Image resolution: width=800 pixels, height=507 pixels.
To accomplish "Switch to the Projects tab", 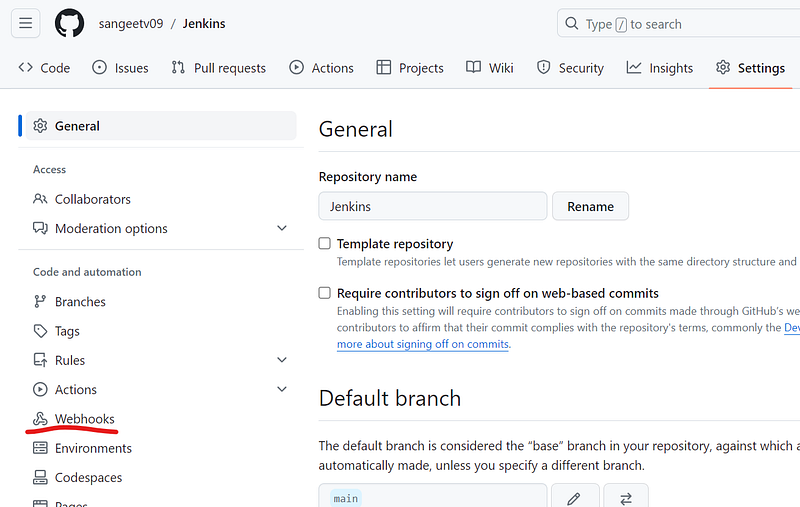I will (x=410, y=68).
